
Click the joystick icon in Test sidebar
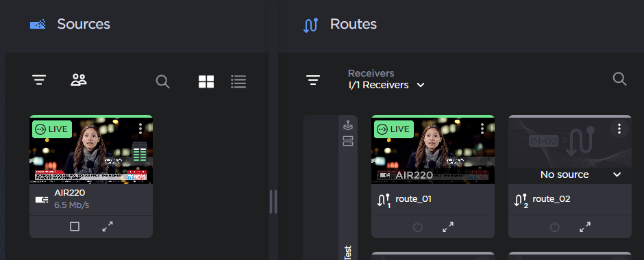pos(348,126)
